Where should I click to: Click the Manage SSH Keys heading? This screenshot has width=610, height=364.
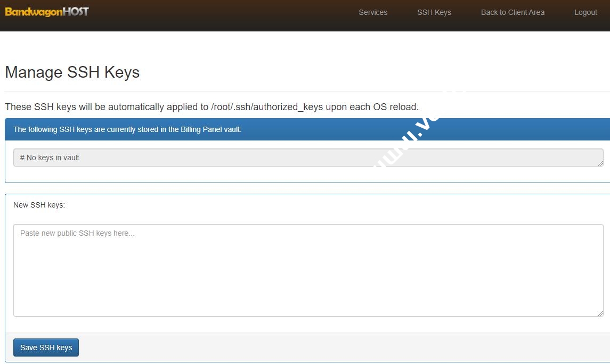coord(72,72)
